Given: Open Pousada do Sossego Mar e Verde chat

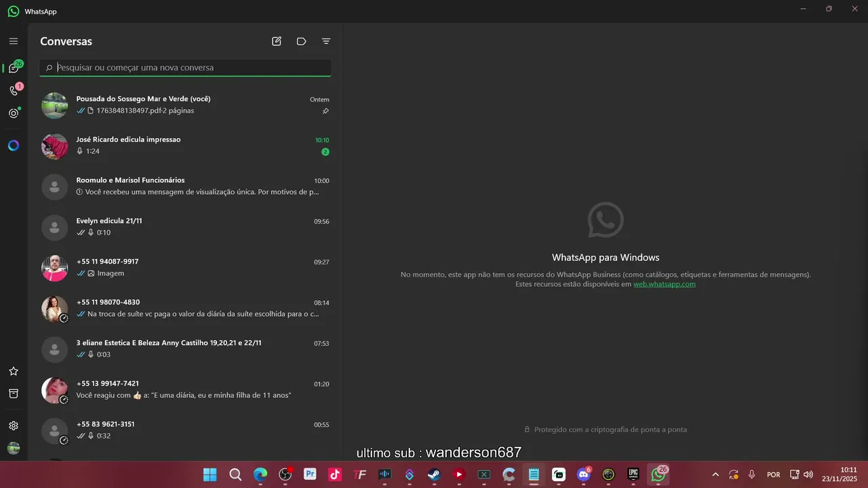Looking at the screenshot, I should pos(185,105).
